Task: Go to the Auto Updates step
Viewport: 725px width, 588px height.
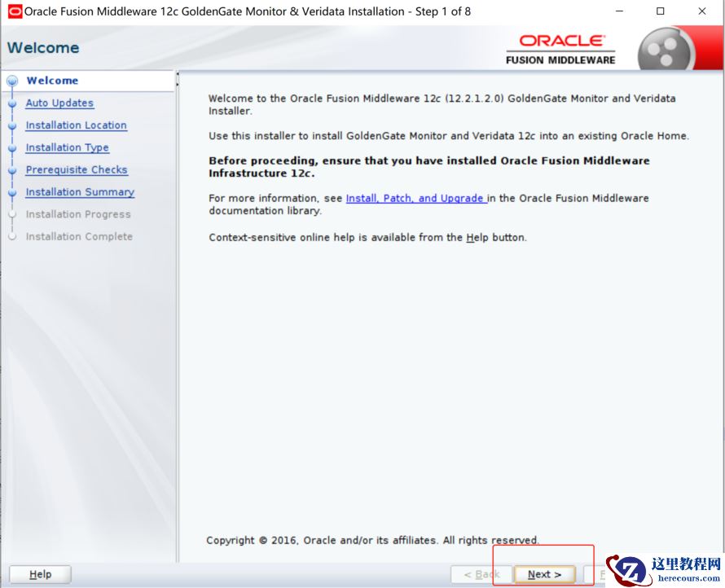Action: click(x=59, y=103)
